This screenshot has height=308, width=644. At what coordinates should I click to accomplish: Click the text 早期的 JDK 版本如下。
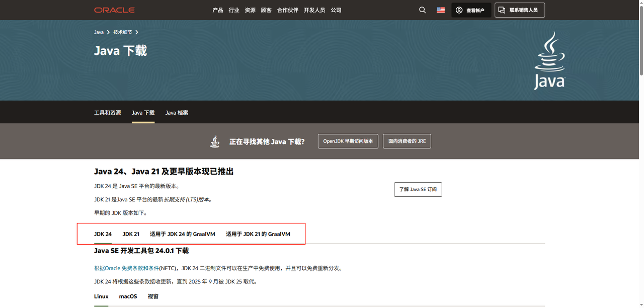[x=121, y=213]
